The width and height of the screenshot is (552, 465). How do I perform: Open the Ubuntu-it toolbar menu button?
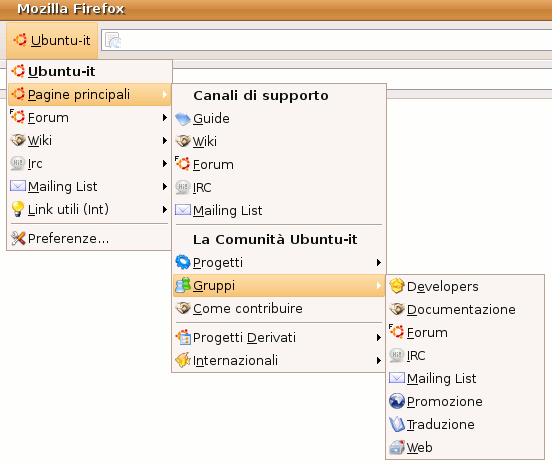point(52,40)
